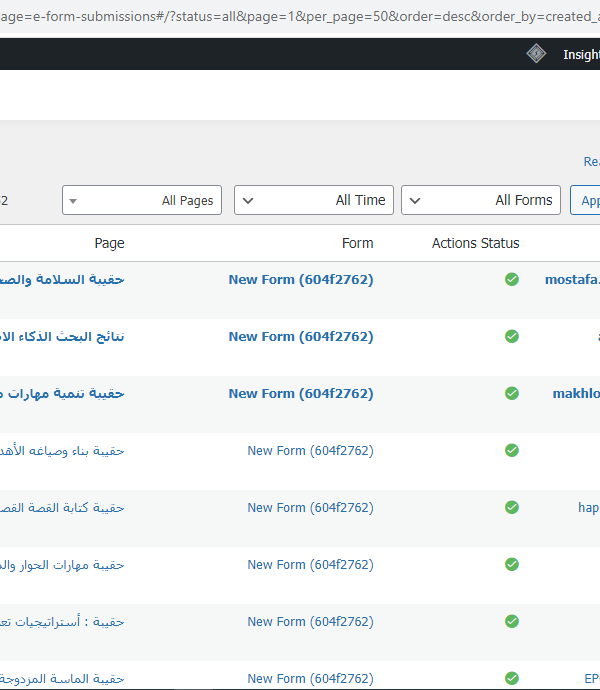Open New Form link in hap row
This screenshot has height=690, width=600.
310,507
